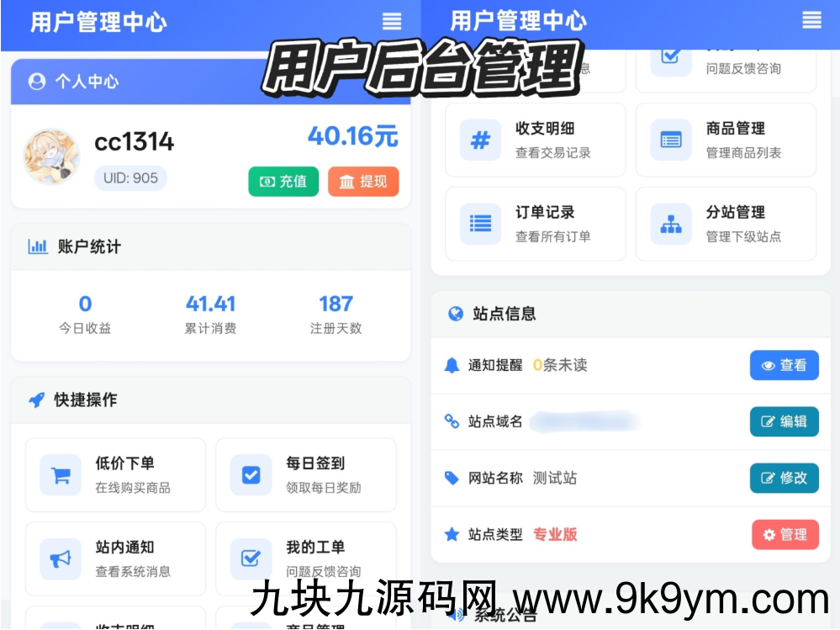Click the 账户统计 chart icon

click(x=38, y=246)
